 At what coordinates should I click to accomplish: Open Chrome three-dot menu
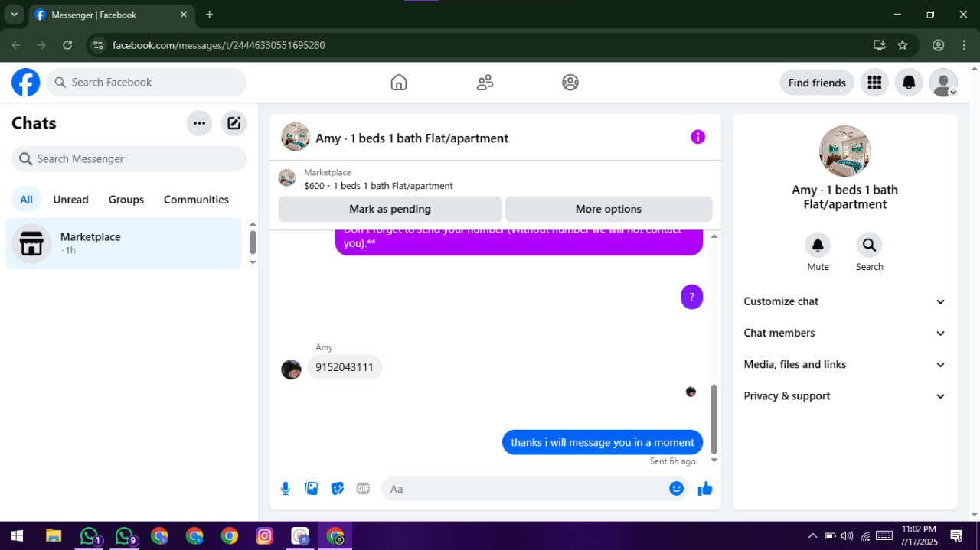coord(963,45)
